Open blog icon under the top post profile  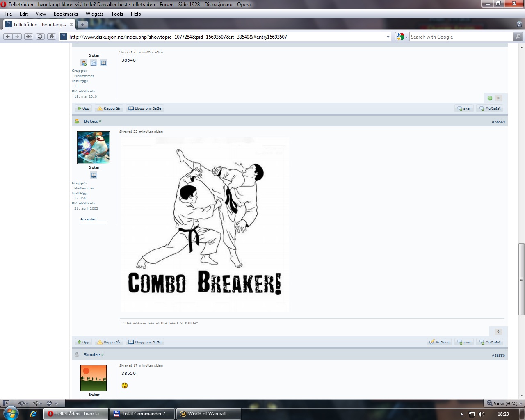(x=103, y=63)
